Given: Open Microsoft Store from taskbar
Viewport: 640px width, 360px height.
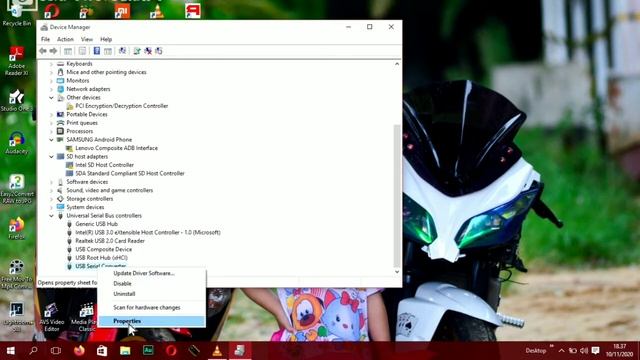Looking at the screenshot, I should coord(102,351).
